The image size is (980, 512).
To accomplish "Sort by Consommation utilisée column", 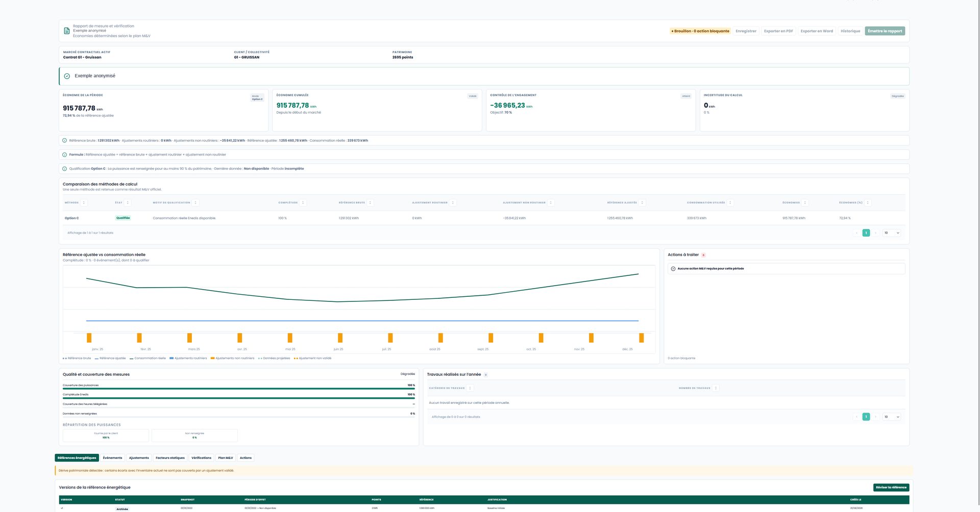I will (730, 203).
